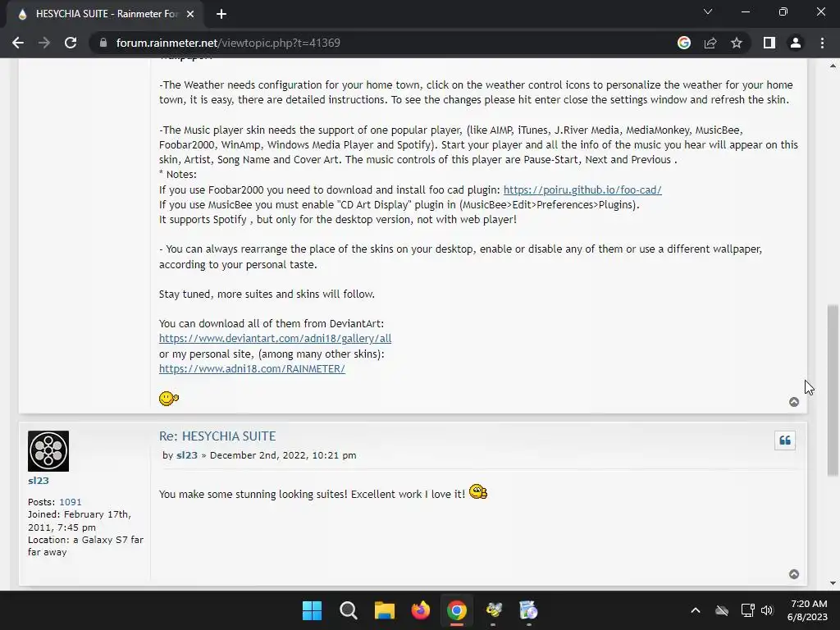The height and width of the screenshot is (630, 840).
Task: Reload the forum page
Action: coord(71,43)
